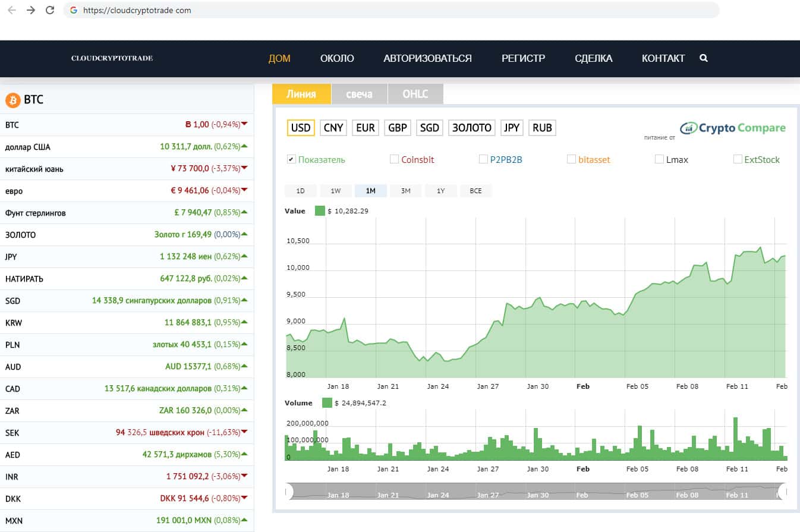The image size is (800, 532).
Task: Reload the page with the refresh icon
Action: pyautogui.click(x=50, y=10)
